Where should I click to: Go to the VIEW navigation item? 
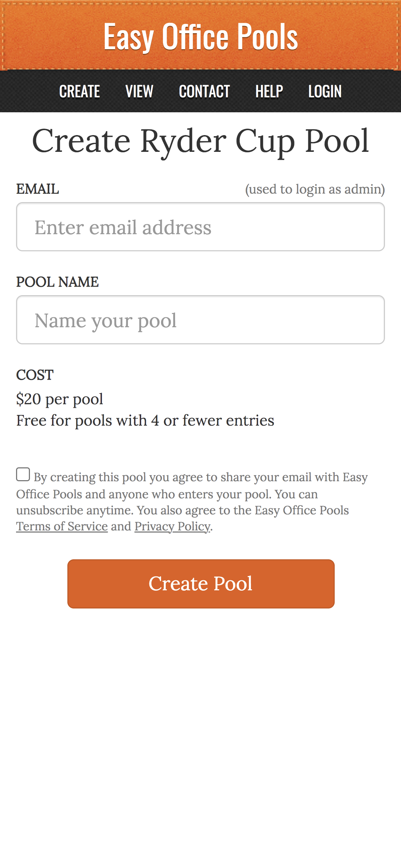139,91
